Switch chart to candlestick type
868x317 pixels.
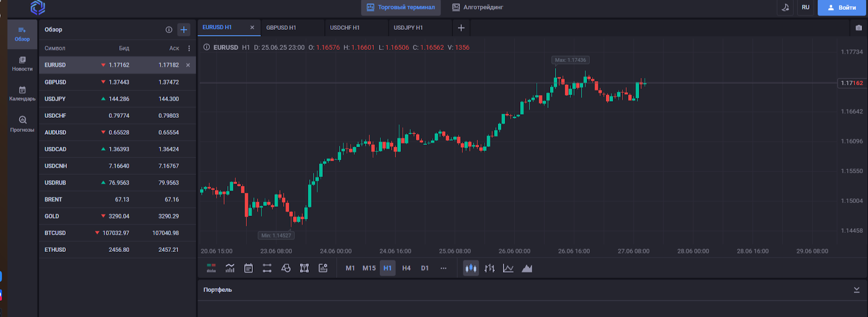(471, 268)
